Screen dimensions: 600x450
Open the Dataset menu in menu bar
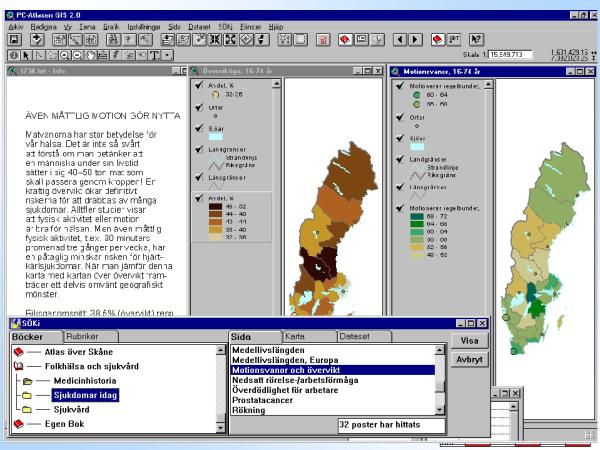228,25
